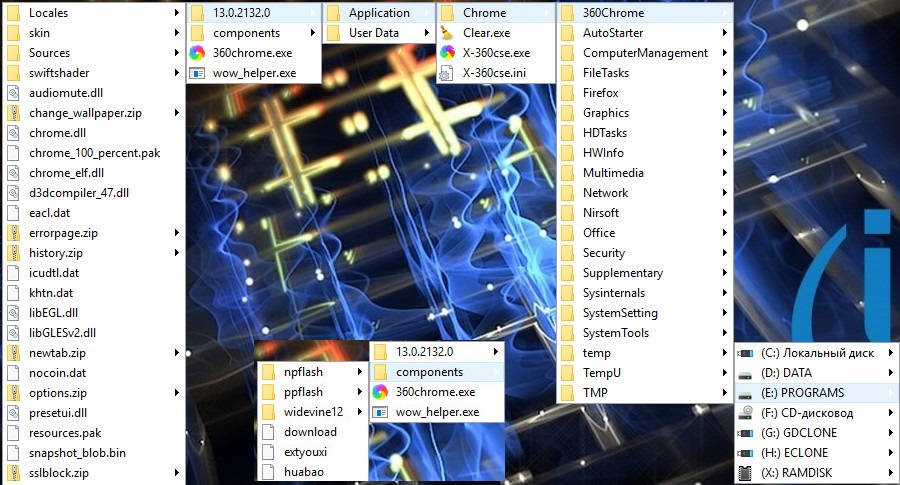900x485 pixels.
Task: Expand the (D:) DATA submenu arrow
Action: [891, 373]
